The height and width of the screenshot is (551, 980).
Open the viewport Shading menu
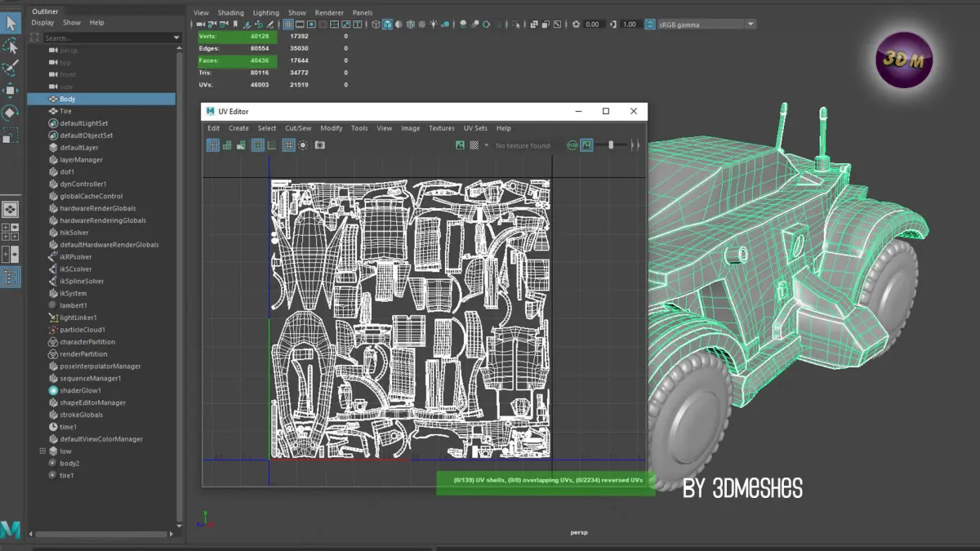point(230,13)
